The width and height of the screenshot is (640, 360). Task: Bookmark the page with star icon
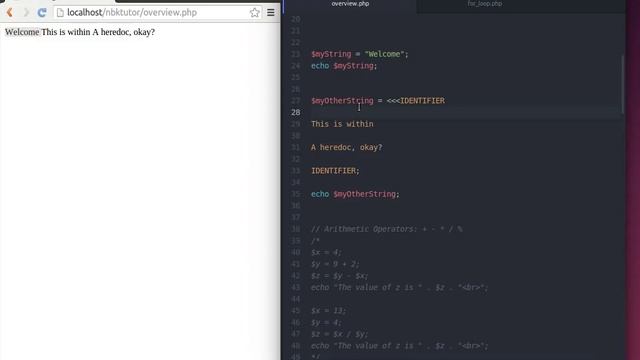255,13
